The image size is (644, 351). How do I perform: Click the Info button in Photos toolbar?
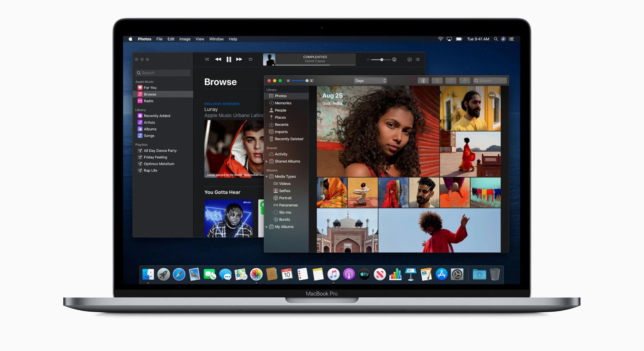[423, 81]
